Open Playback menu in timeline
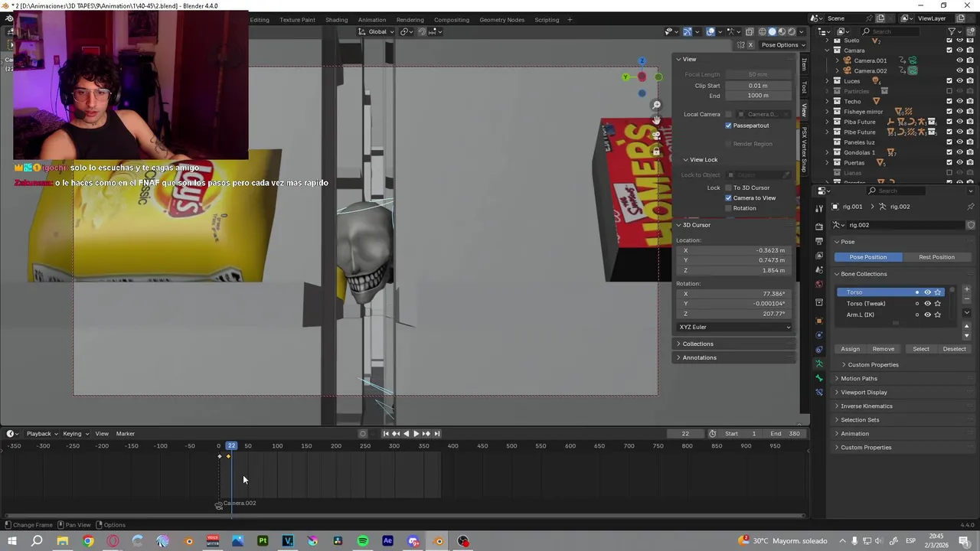 pos(42,434)
